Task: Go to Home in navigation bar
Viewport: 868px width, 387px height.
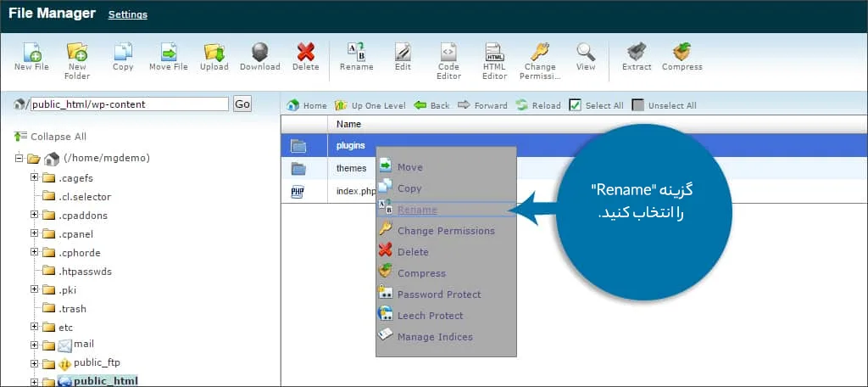Action: (307, 105)
